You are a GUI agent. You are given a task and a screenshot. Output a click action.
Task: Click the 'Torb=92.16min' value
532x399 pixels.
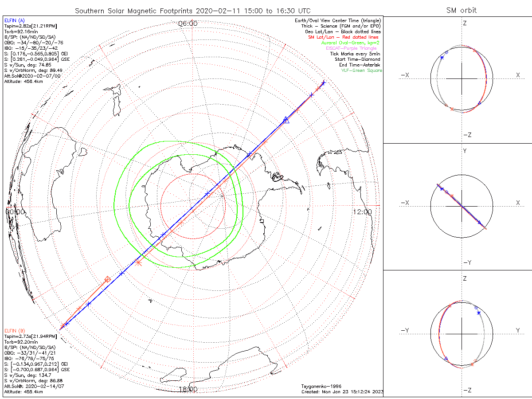[x=21, y=32]
